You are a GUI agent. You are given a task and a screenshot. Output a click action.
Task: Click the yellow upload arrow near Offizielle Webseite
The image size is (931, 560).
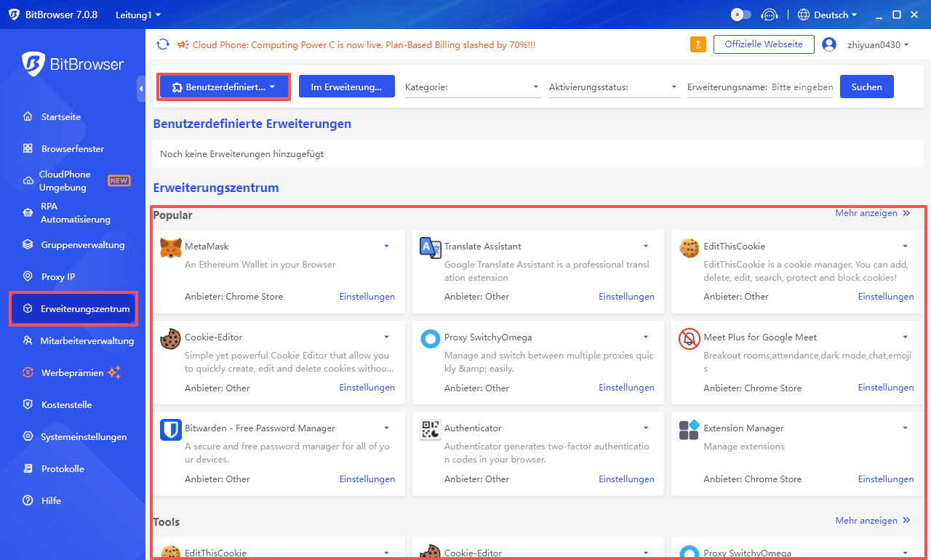pyautogui.click(x=698, y=44)
